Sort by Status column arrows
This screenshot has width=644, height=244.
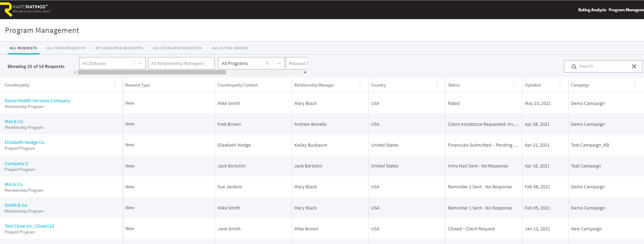pyautogui.click(x=514, y=85)
